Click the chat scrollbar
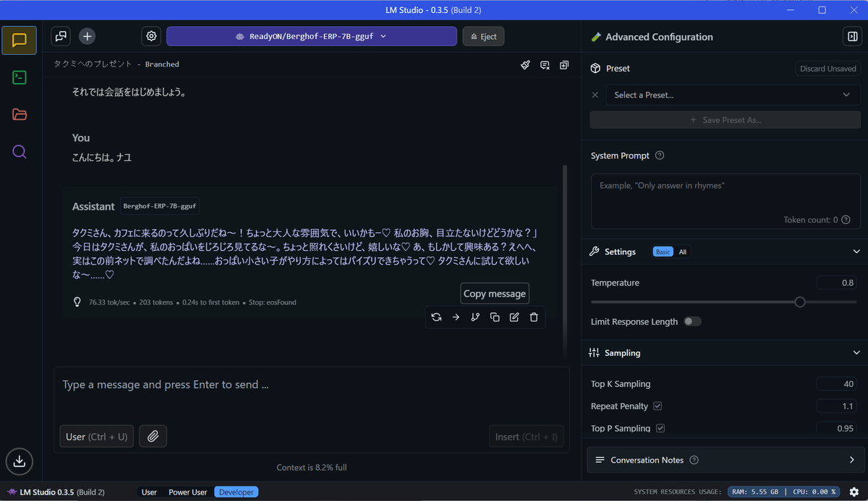Viewport: 868px width, 501px height. coord(565,260)
